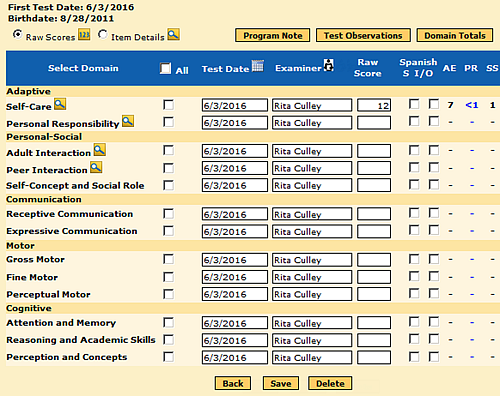Toggle Spanish I/O checkbox for Self-Care

(434, 104)
